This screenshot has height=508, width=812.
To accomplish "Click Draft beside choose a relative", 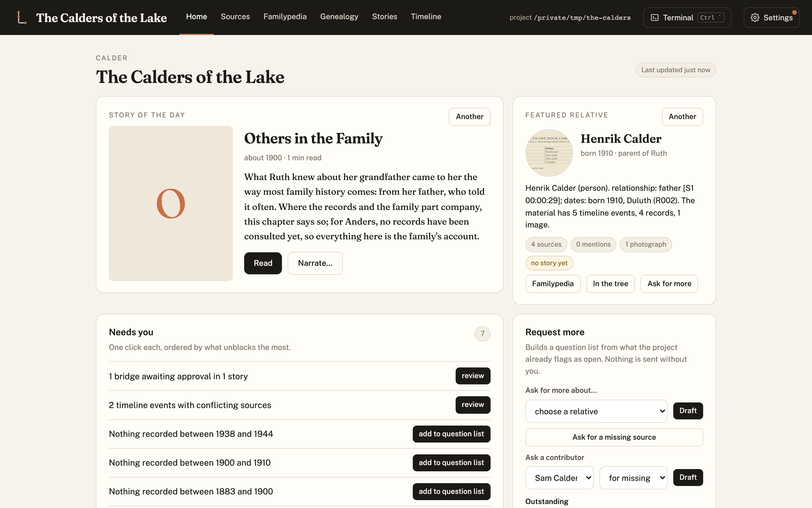I will 688,411.
